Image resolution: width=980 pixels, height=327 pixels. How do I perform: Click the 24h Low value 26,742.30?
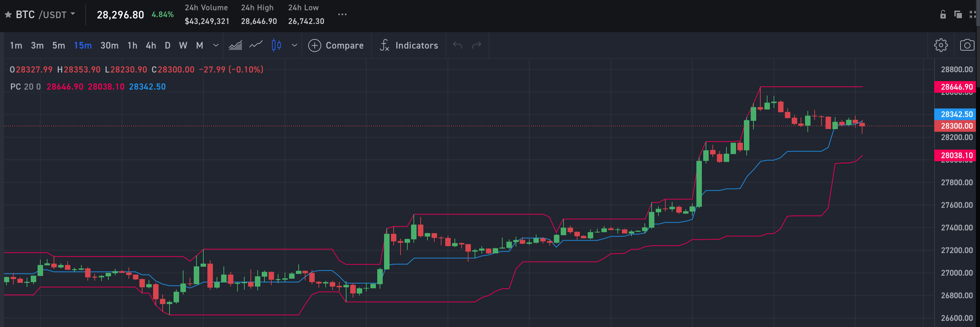[306, 21]
